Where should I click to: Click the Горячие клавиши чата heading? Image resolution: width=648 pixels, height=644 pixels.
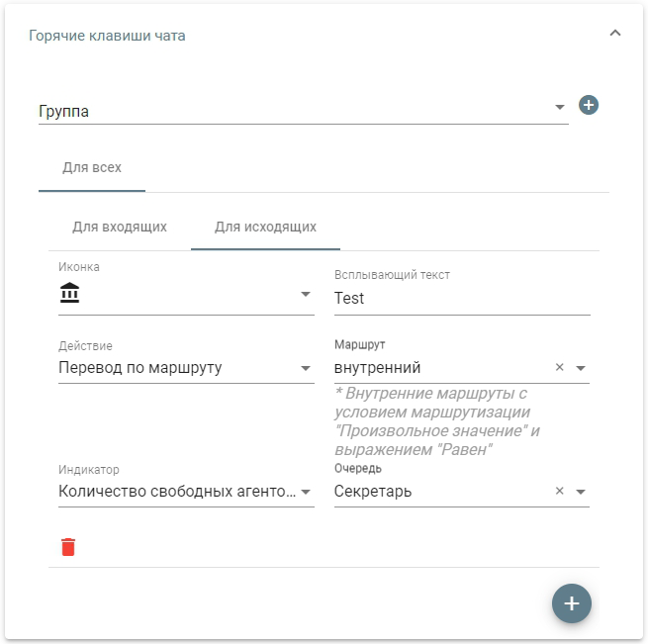click(107, 36)
